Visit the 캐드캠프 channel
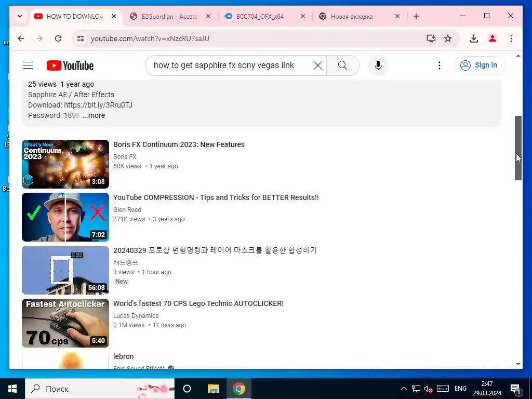 (x=126, y=262)
